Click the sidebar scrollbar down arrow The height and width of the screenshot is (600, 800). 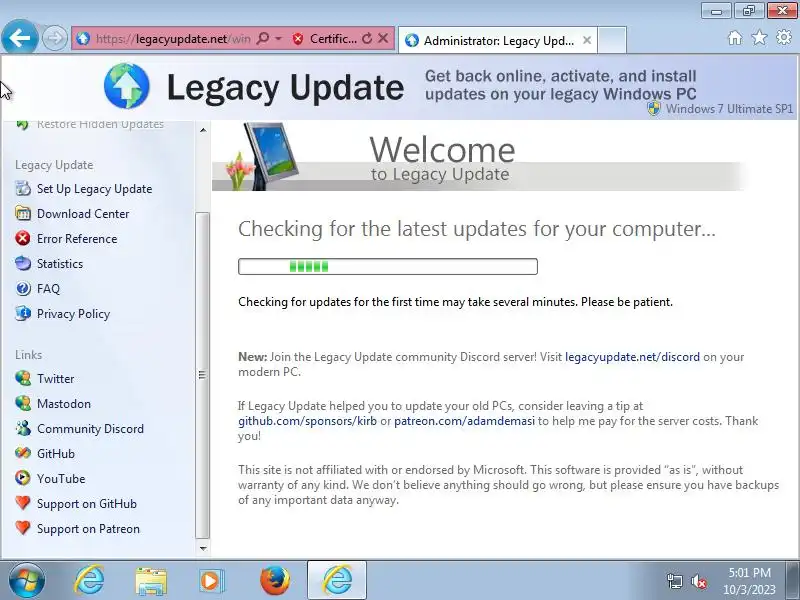203,548
